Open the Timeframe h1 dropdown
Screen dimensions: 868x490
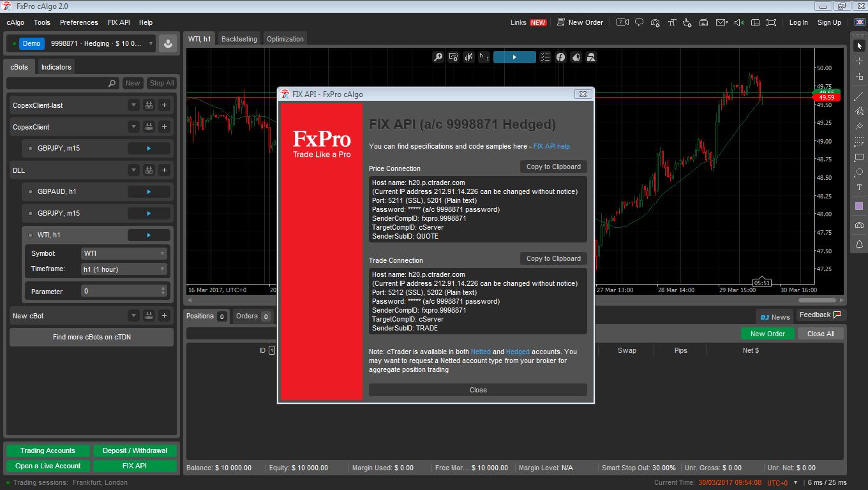click(x=124, y=269)
